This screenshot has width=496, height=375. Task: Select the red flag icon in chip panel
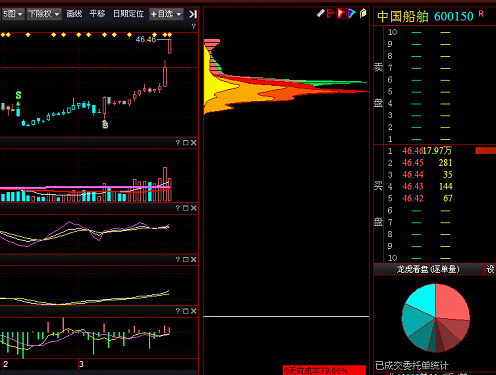pyautogui.click(x=330, y=13)
